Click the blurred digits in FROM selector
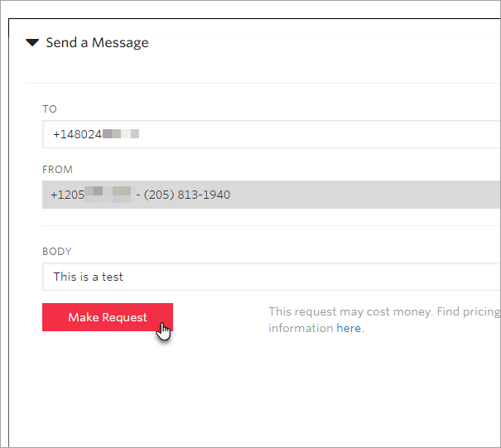501x448 pixels. (x=108, y=195)
